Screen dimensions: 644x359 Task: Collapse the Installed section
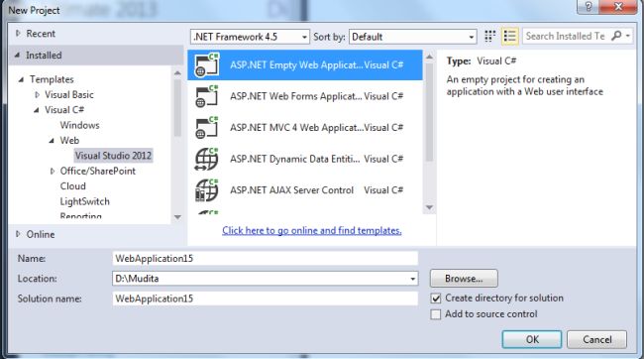pyautogui.click(x=17, y=55)
